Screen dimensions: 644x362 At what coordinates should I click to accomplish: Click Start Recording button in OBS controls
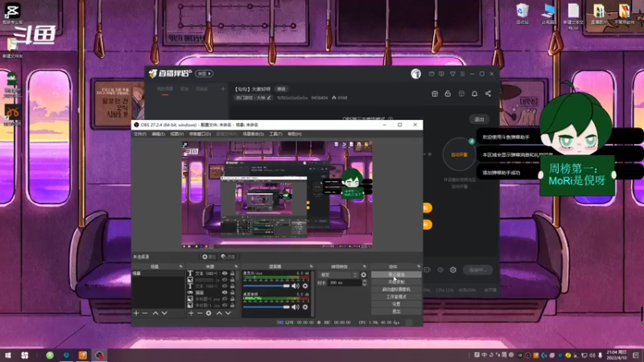(x=396, y=282)
